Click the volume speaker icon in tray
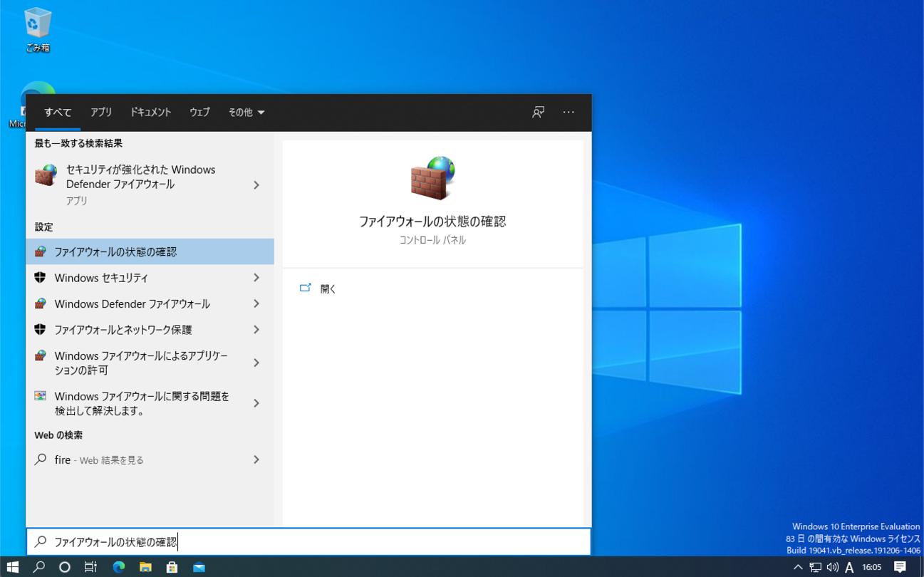924x577 pixels. coord(832,568)
